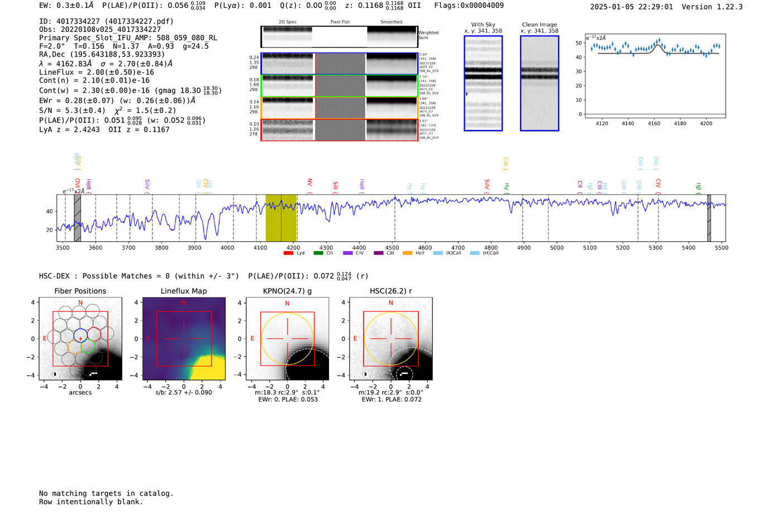The image size is (782, 532).
Task: Click the green OII legend swatch
Action: [x=318, y=253]
